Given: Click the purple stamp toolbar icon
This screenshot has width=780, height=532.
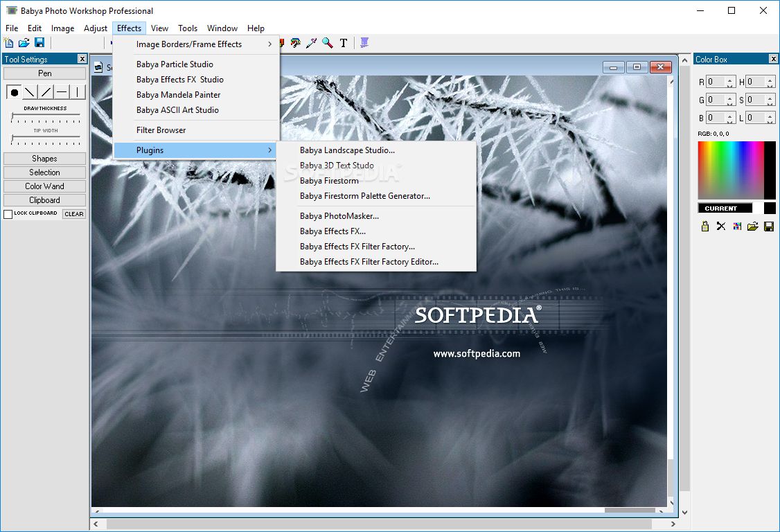Looking at the screenshot, I should (364, 43).
